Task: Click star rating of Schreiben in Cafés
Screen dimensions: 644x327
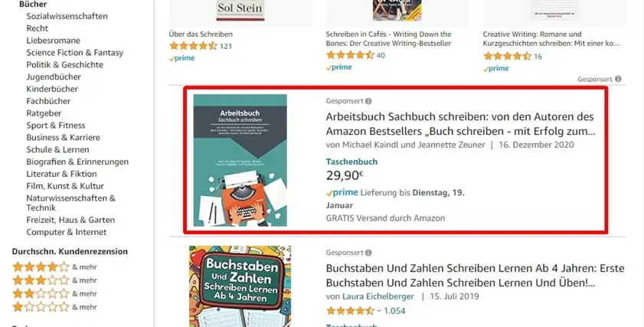Action: [350, 55]
